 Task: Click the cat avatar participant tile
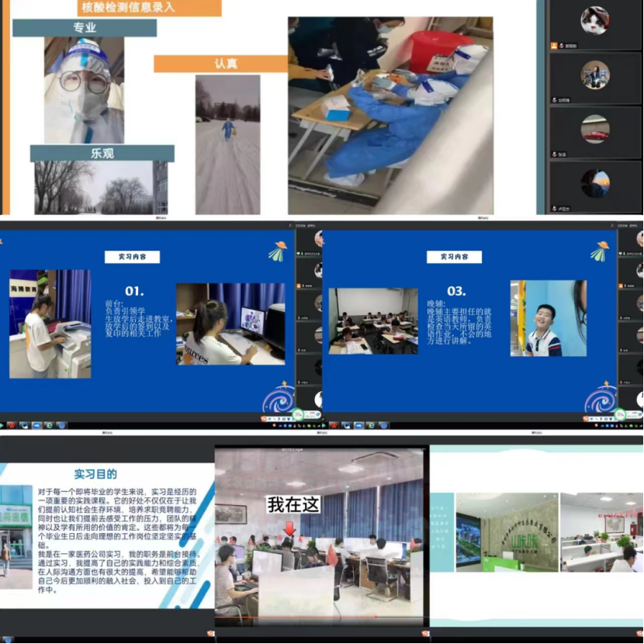(595, 19)
